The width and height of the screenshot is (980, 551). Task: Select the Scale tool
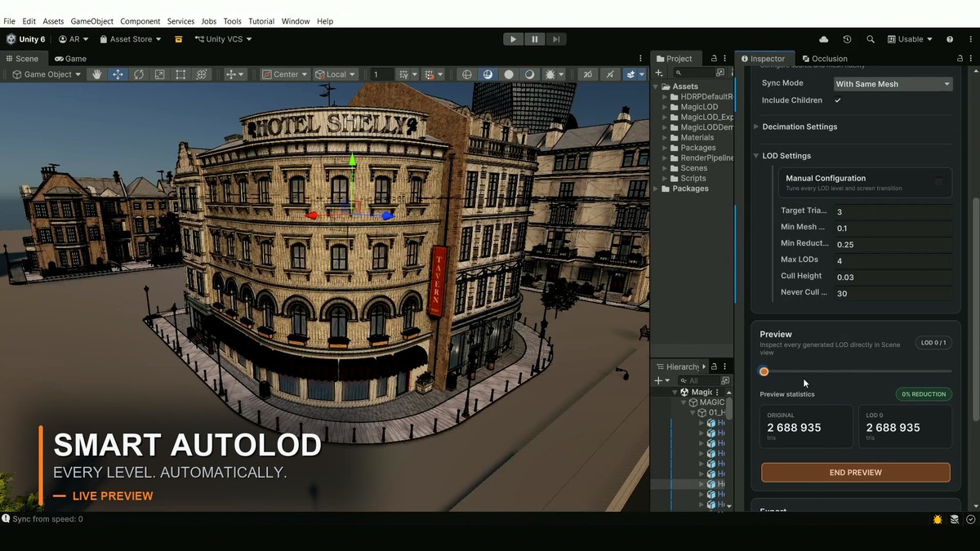click(159, 74)
